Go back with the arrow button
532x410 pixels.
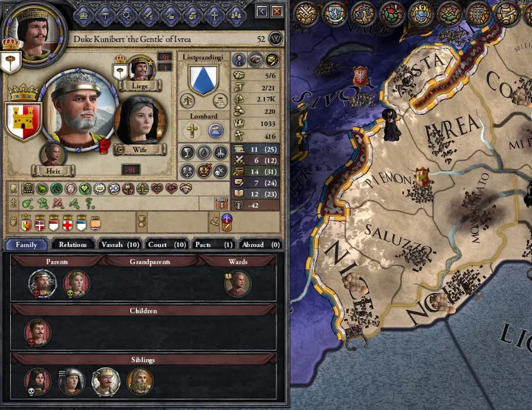[261, 12]
